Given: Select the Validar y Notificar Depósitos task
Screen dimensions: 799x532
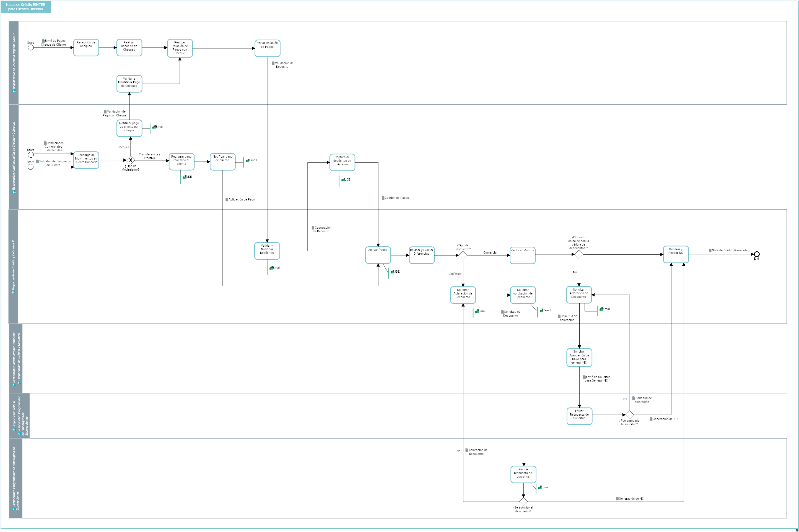Looking at the screenshot, I should (x=267, y=251).
